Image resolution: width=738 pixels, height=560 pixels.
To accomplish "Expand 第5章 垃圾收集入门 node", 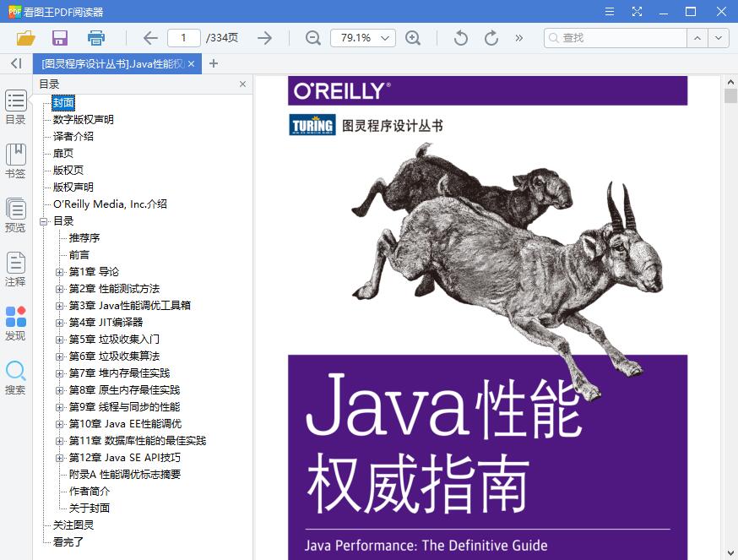I will pos(59,340).
